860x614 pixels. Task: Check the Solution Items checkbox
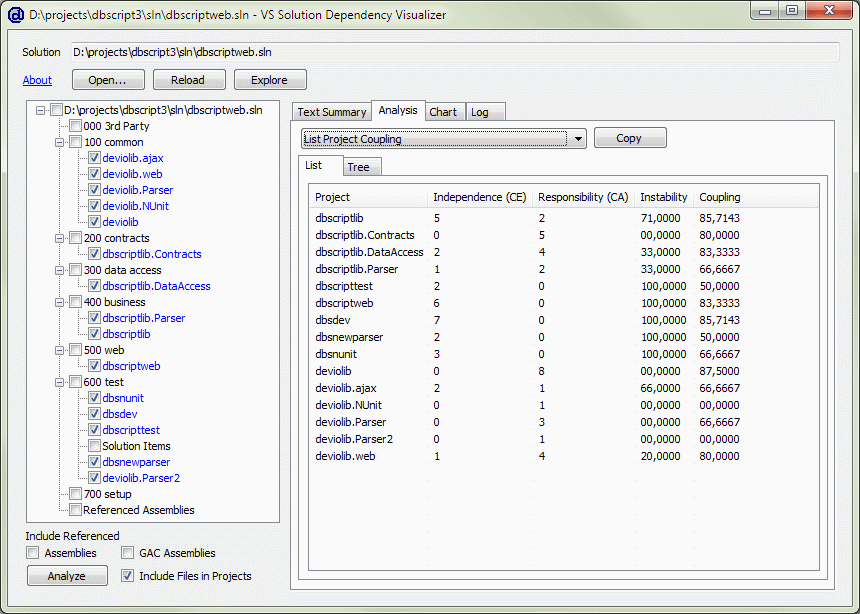coord(94,446)
